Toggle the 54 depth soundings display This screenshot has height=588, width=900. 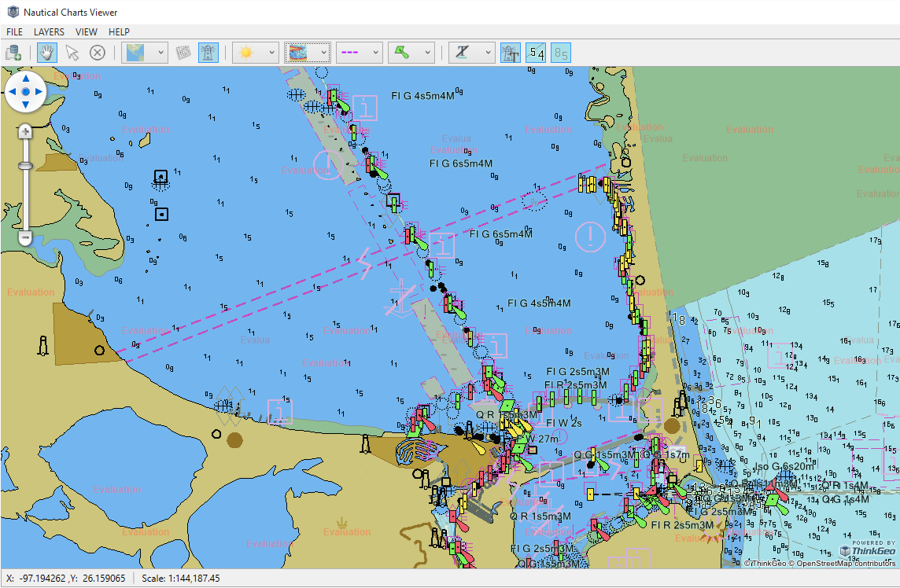click(x=536, y=52)
